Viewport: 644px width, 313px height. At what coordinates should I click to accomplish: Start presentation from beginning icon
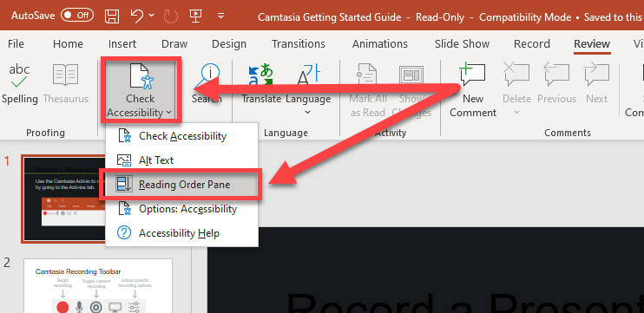[195, 16]
